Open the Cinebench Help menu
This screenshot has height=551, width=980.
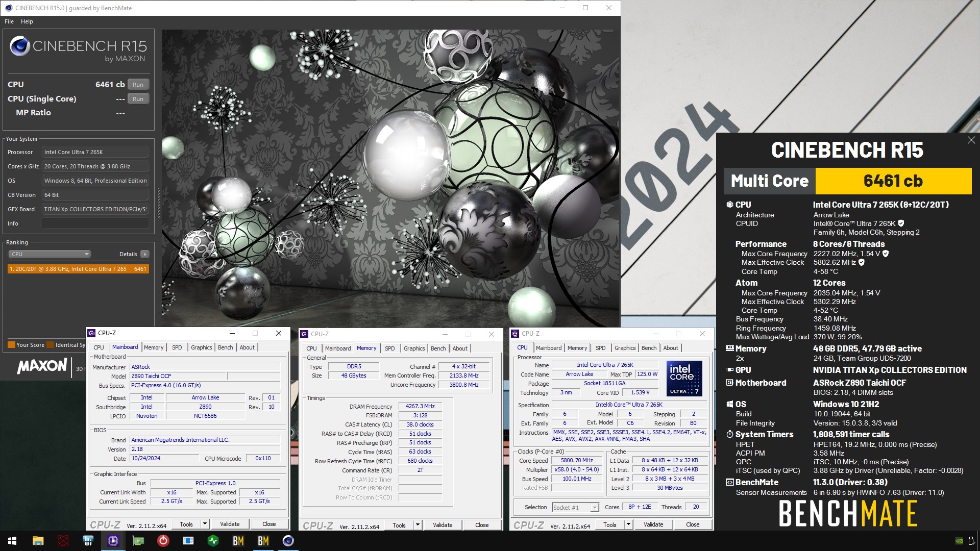click(x=27, y=21)
